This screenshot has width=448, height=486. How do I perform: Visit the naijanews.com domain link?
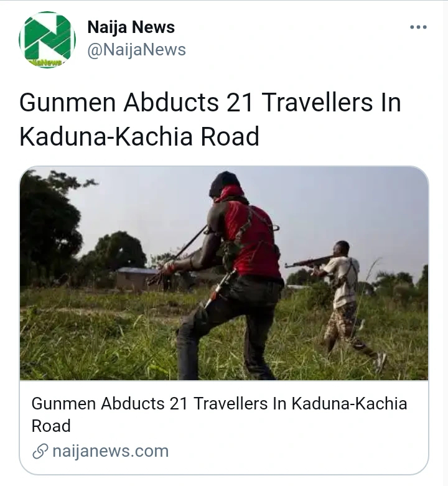[x=111, y=451]
